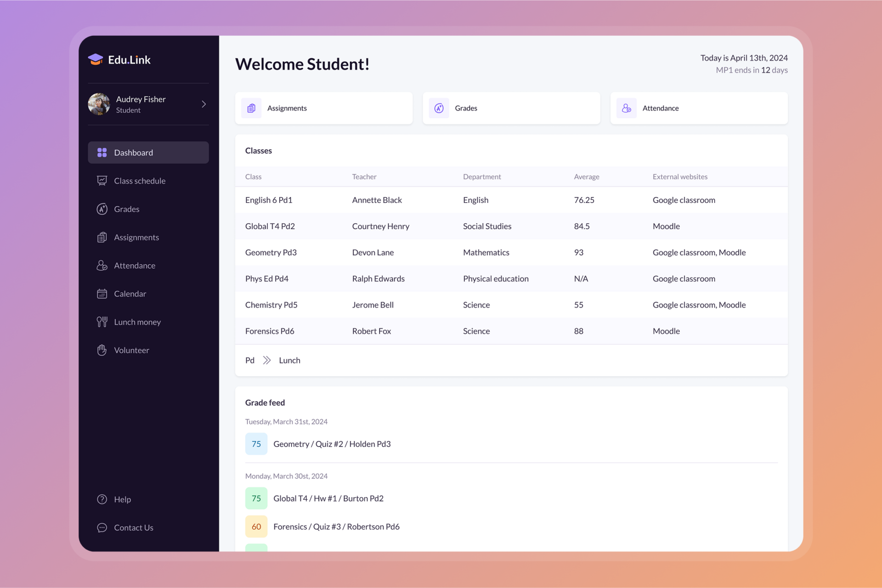Open Grades from the sidebar menu
The width and height of the screenshot is (882, 588).
[127, 209]
